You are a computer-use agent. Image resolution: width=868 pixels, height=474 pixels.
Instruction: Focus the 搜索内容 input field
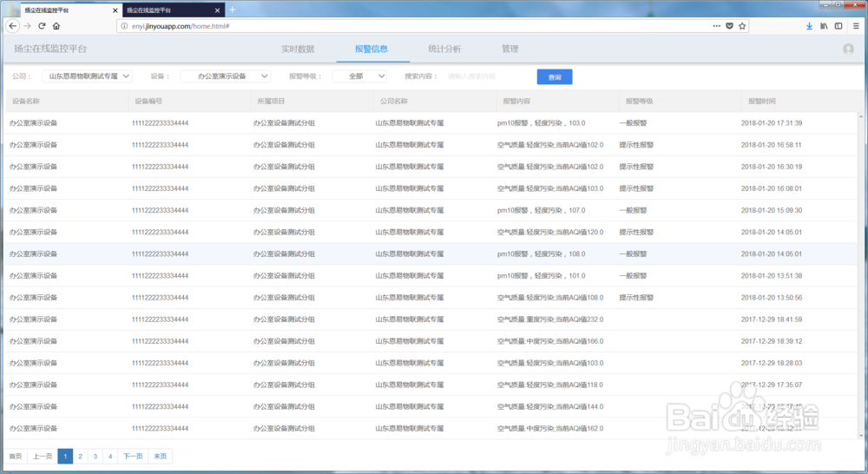click(x=487, y=76)
